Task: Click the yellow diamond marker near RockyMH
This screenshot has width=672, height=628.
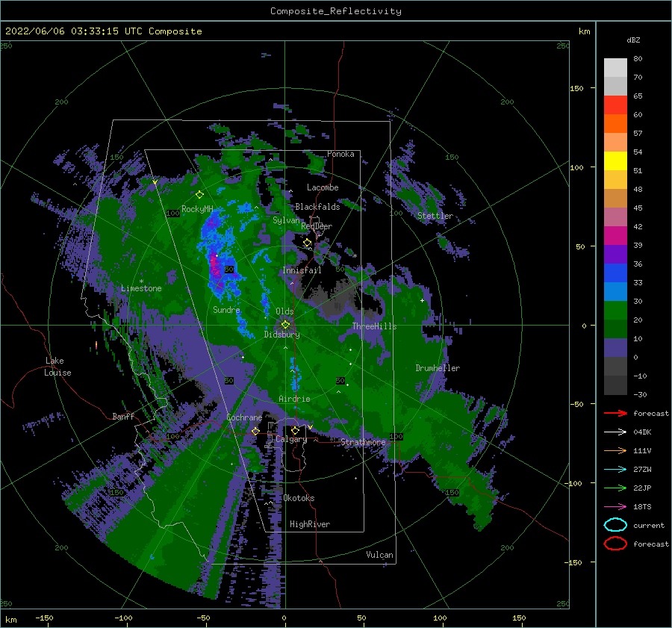Action: click(x=199, y=195)
